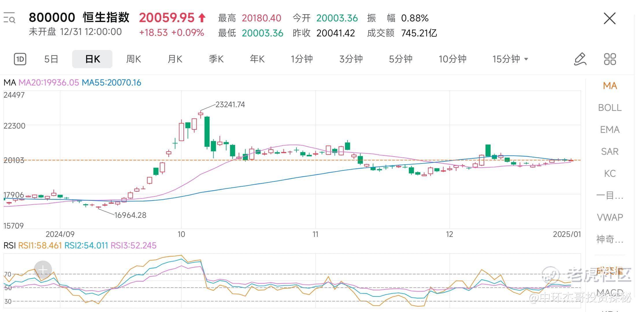The height and width of the screenshot is (312, 644).
Task: Click the 23241.74 peak candlestick label
Action: 230,105
